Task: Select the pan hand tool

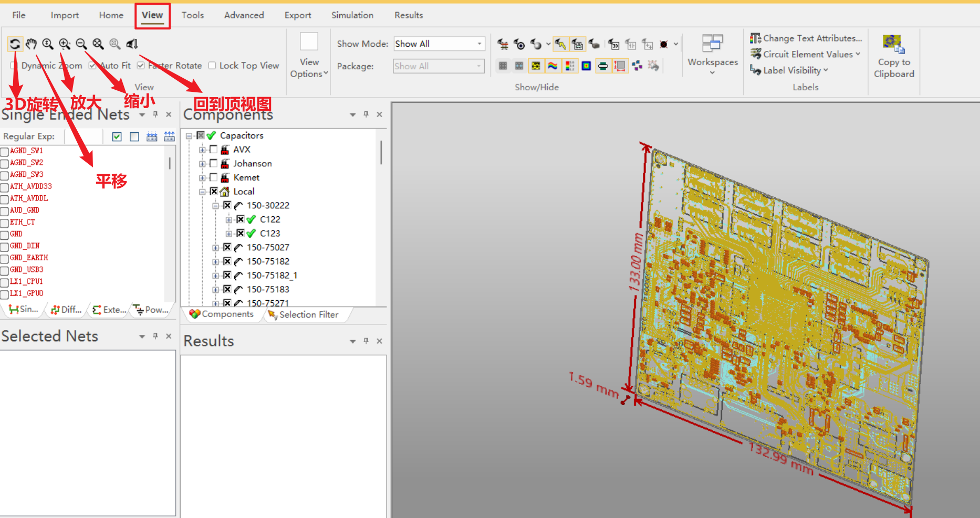Action: coord(32,44)
